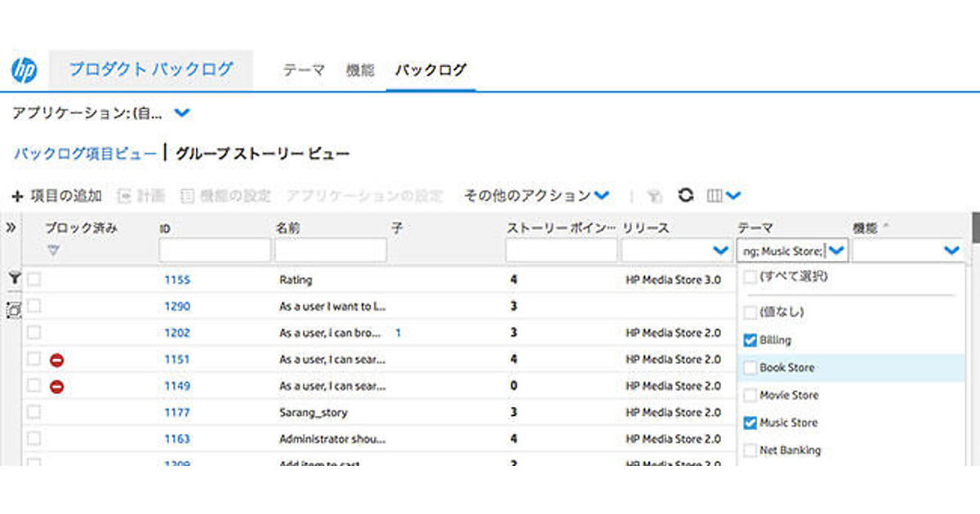The height and width of the screenshot is (514, 980).
Task: Click the HP logo icon
Action: [24, 71]
